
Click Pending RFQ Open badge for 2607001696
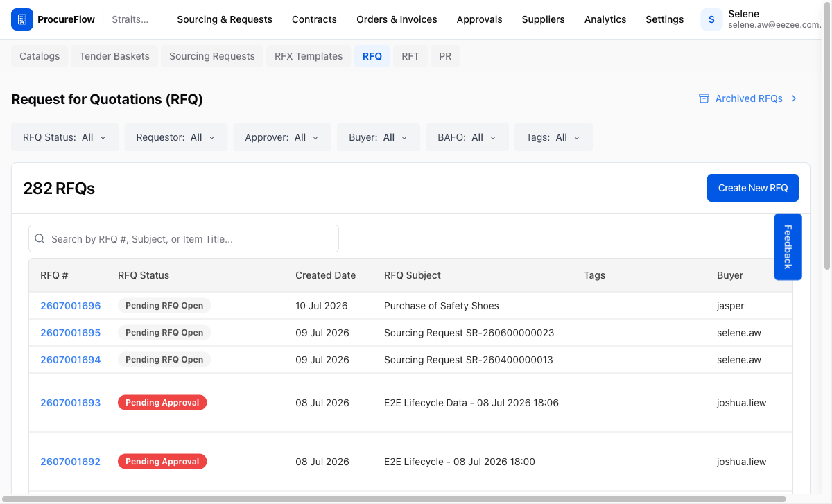(164, 306)
